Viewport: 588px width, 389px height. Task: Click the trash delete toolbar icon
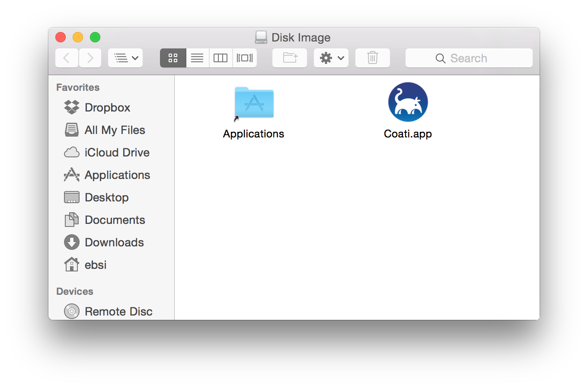point(373,58)
